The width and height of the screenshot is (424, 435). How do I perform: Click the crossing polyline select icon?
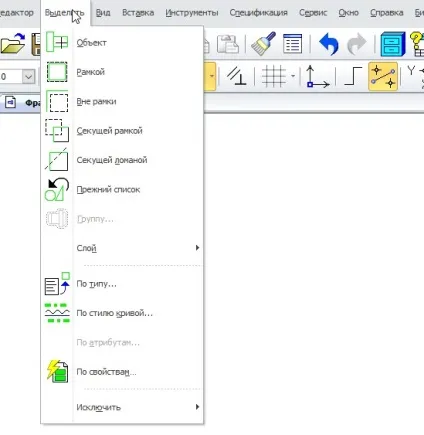coord(57,160)
